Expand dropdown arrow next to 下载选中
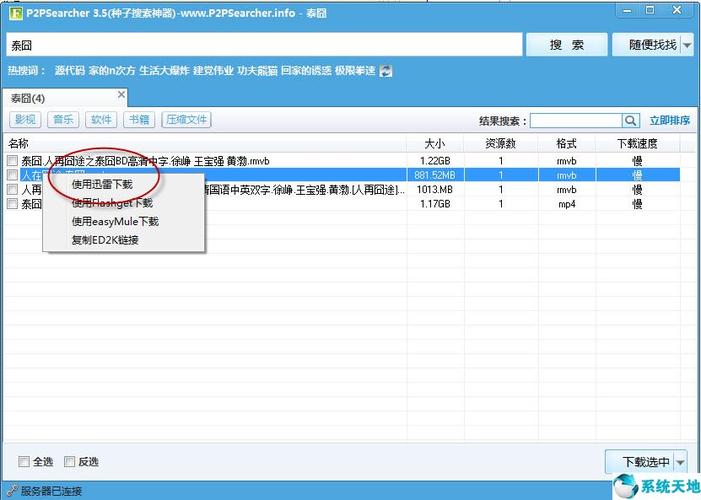This screenshot has width=701, height=500. [x=681, y=462]
